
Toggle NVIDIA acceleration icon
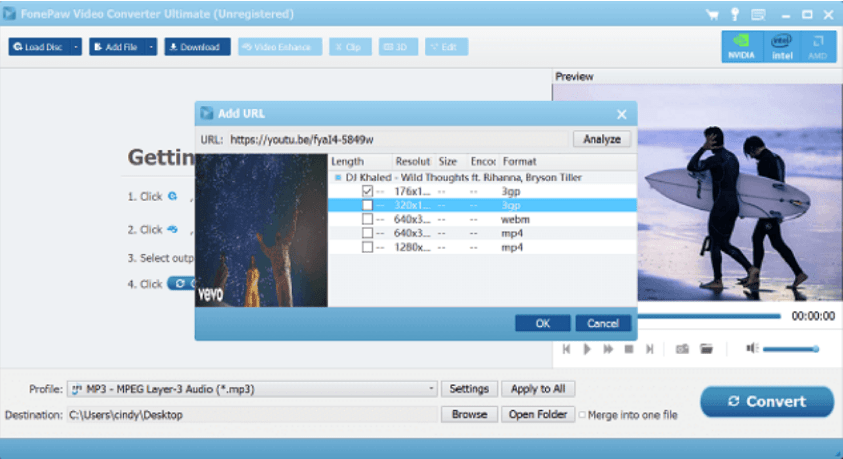click(x=742, y=47)
